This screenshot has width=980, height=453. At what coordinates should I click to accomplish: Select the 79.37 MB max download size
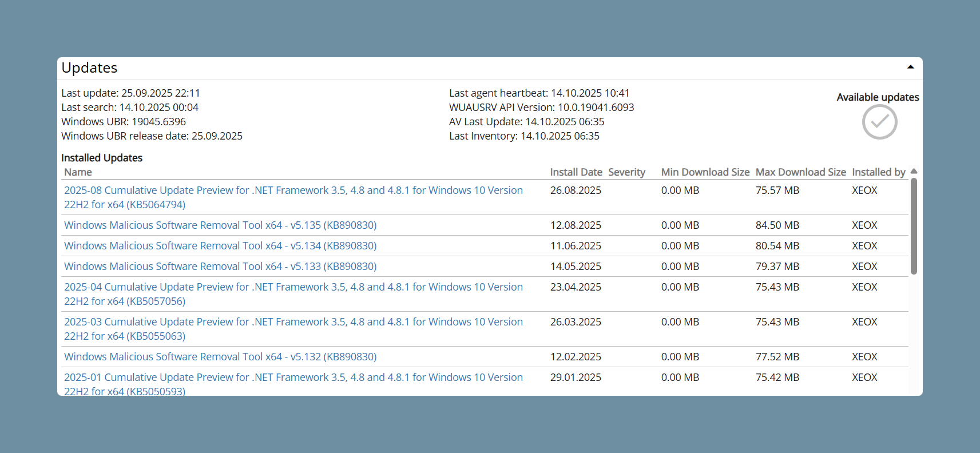pyautogui.click(x=777, y=267)
